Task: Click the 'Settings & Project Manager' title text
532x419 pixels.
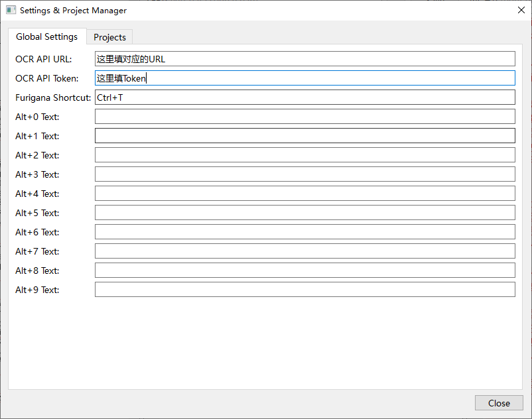Action: (73, 11)
